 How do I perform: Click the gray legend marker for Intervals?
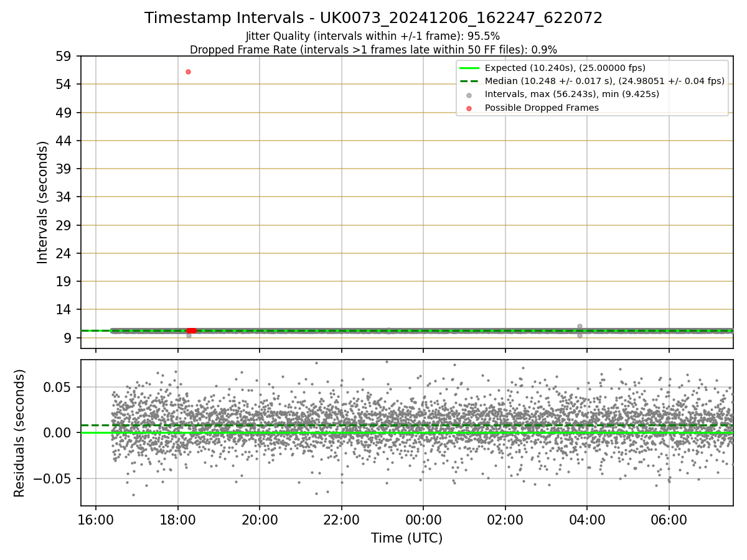[469, 95]
